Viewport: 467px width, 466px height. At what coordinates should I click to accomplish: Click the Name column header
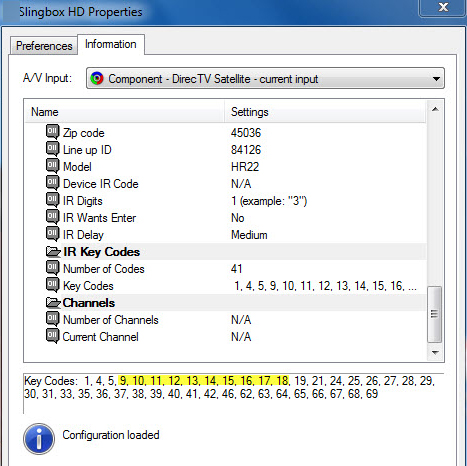(x=125, y=112)
